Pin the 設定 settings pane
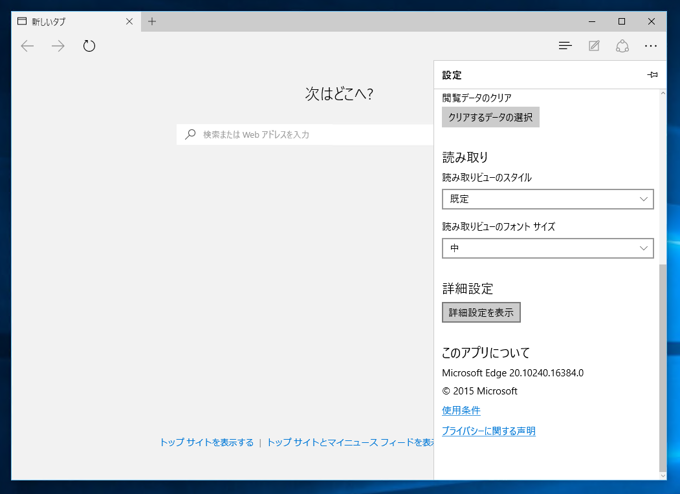This screenshot has width=680, height=494. [x=653, y=75]
